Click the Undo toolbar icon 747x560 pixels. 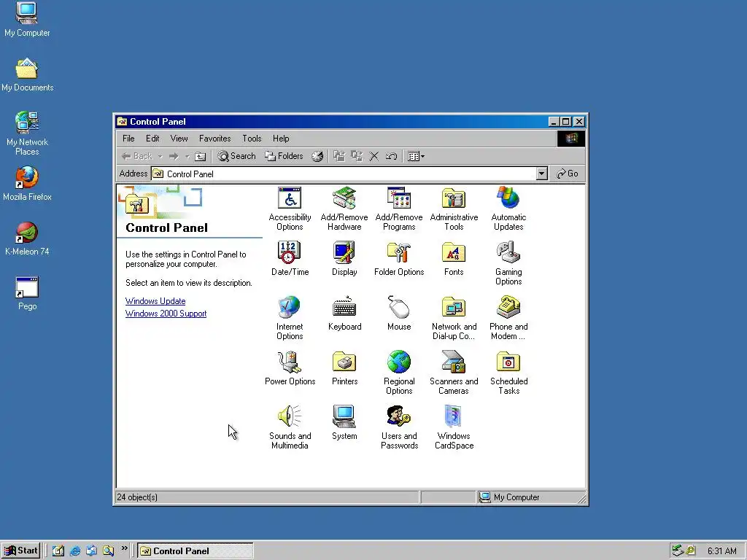coord(391,156)
